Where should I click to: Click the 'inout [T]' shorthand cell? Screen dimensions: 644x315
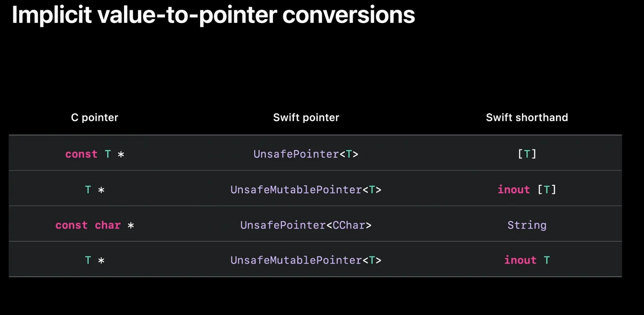coord(527,190)
